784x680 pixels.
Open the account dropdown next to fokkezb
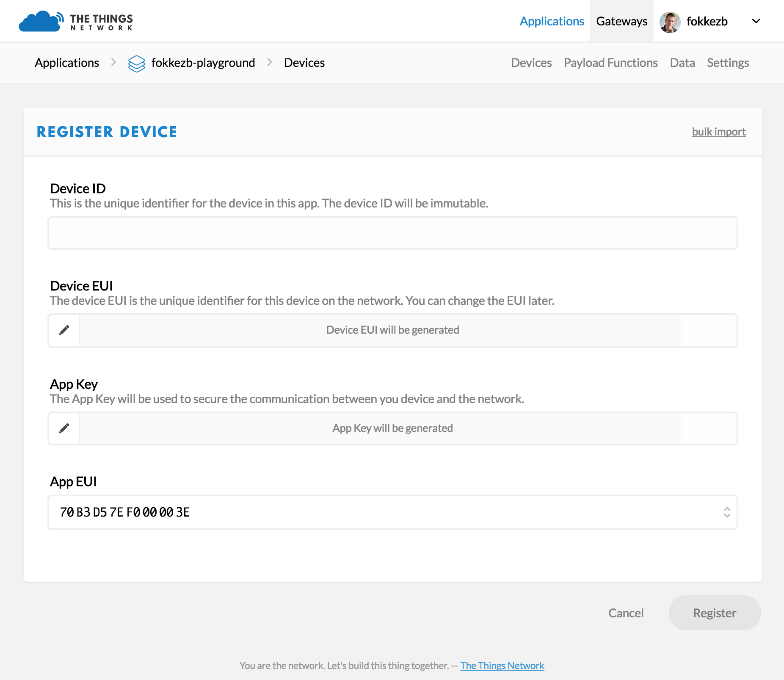tap(756, 21)
